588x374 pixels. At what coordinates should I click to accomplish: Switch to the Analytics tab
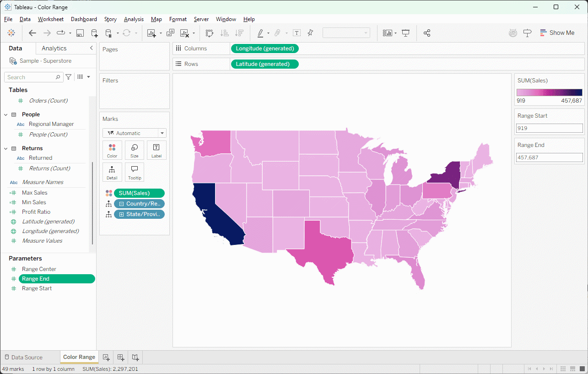click(x=54, y=48)
